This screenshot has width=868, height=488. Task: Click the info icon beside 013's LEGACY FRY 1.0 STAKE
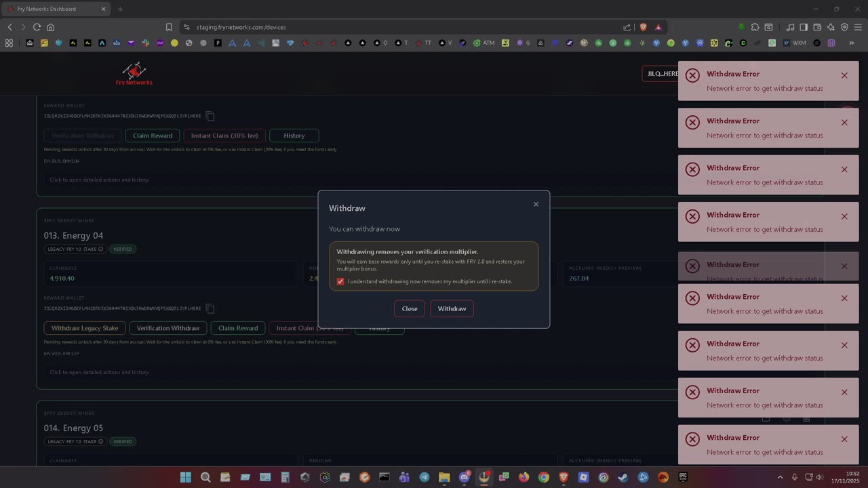101,249
